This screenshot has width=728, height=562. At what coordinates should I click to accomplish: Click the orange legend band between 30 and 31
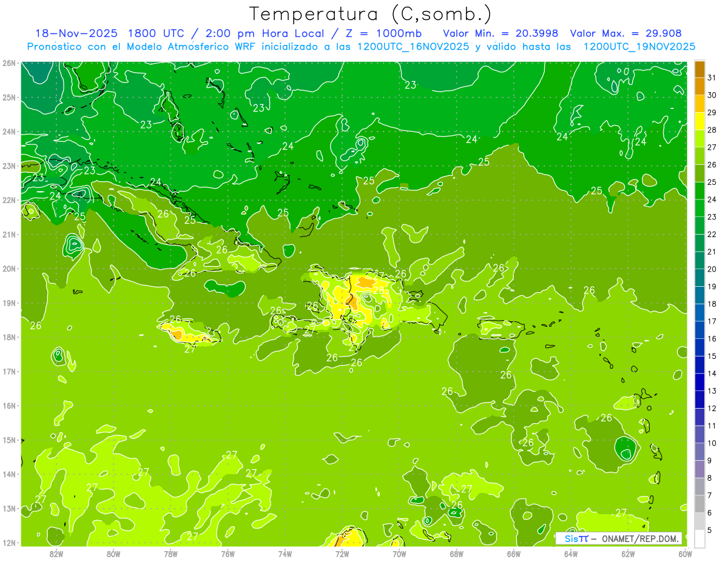point(699,86)
